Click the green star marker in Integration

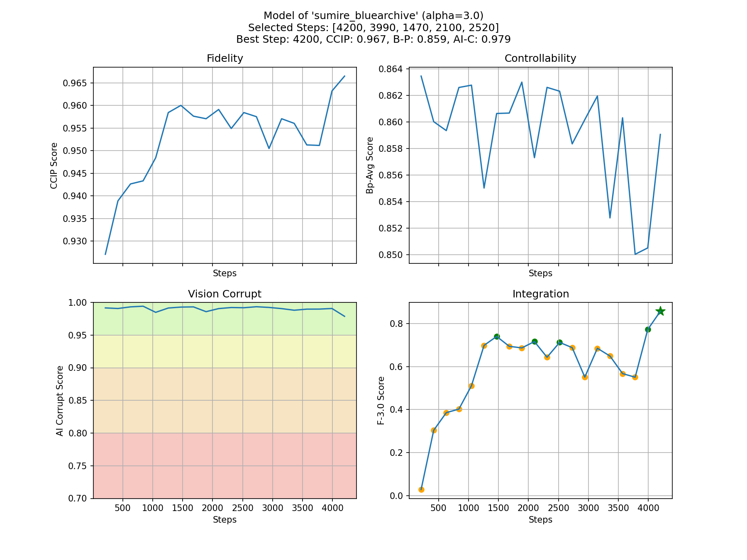pos(660,311)
